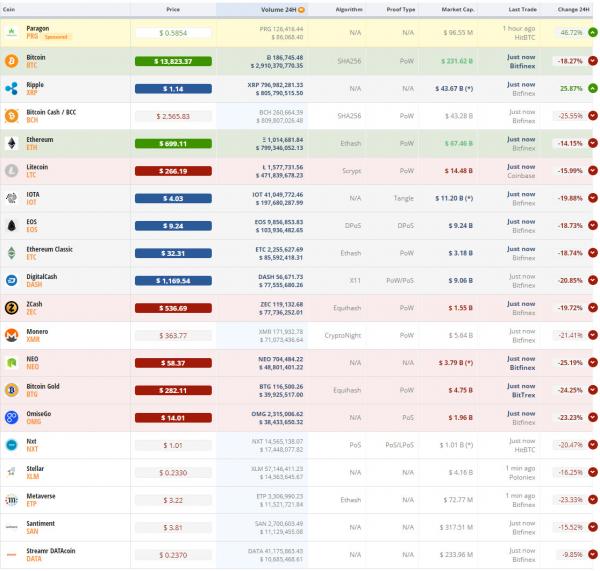
Task: Click the Paragon logo icon
Action: click(x=11, y=32)
